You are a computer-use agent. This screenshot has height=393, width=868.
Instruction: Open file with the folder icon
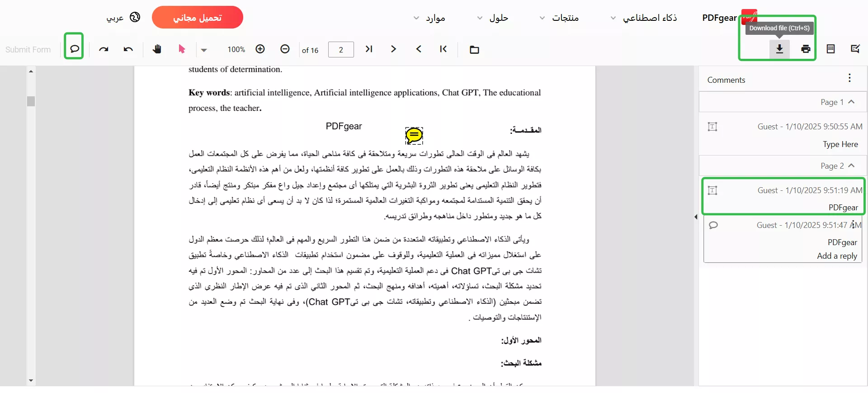[x=474, y=49]
